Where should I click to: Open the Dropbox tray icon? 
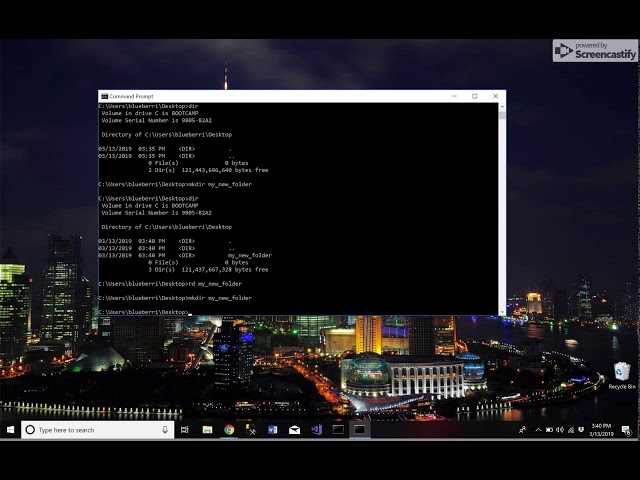coord(581,430)
